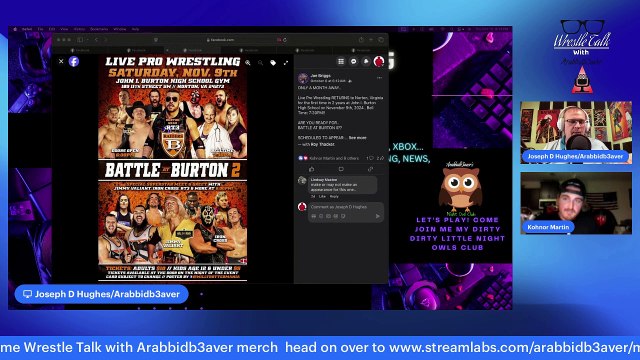Click Kohnor Martin webcam feed
This screenshot has width=640, height=360.
point(576,203)
